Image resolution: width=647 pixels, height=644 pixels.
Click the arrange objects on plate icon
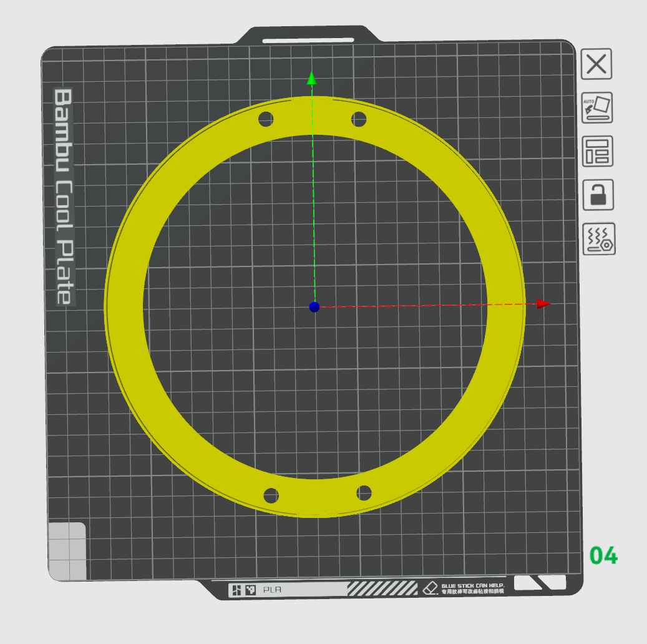(597, 151)
